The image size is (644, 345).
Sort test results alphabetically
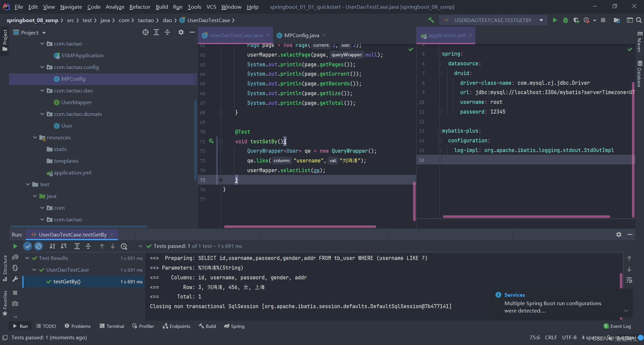pyautogui.click(x=52, y=246)
